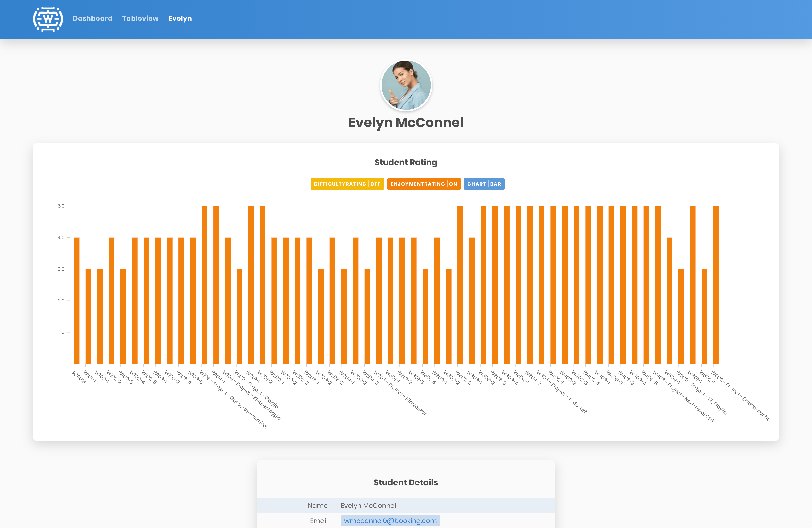Click the Name row in Student Details
Viewport: 812px width, 528px height.
406,505
